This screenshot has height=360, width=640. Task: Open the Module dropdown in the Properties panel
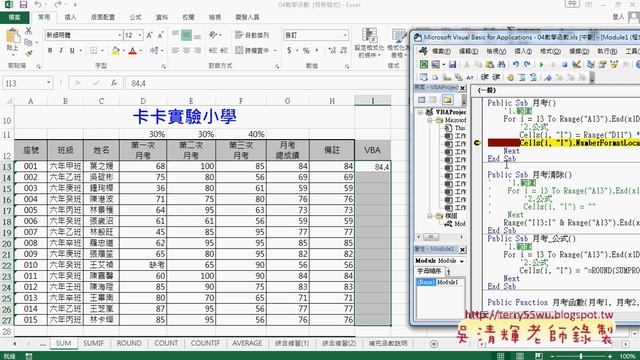pos(462,261)
